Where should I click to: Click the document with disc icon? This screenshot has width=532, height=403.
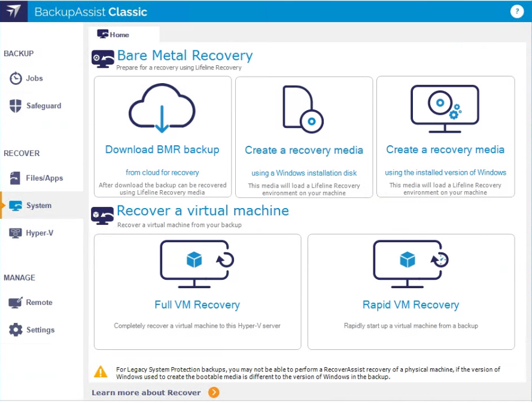[x=303, y=109]
